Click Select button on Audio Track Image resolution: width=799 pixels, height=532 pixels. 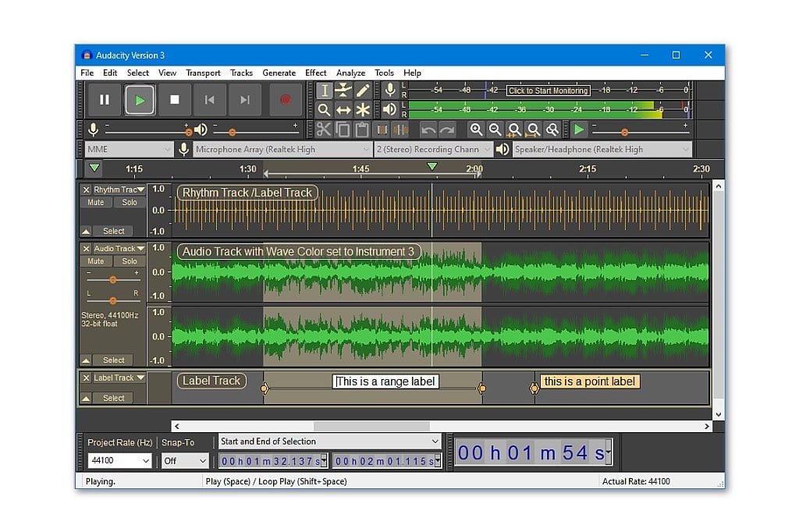point(113,360)
